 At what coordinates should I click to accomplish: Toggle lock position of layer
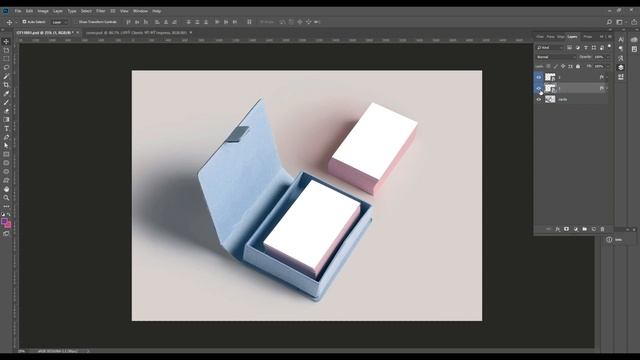563,66
